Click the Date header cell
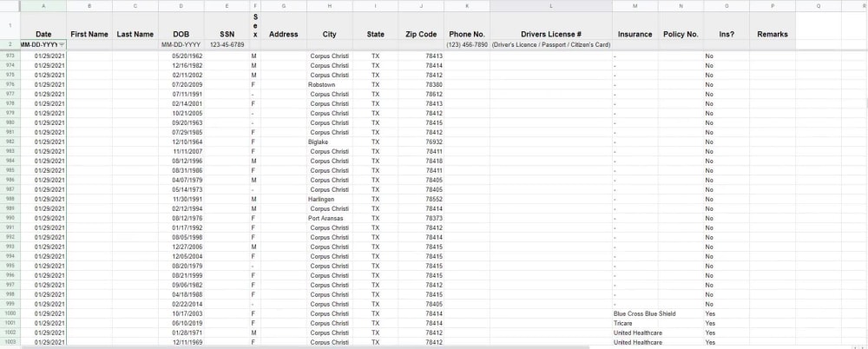The image size is (868, 349). pyautogui.click(x=43, y=25)
